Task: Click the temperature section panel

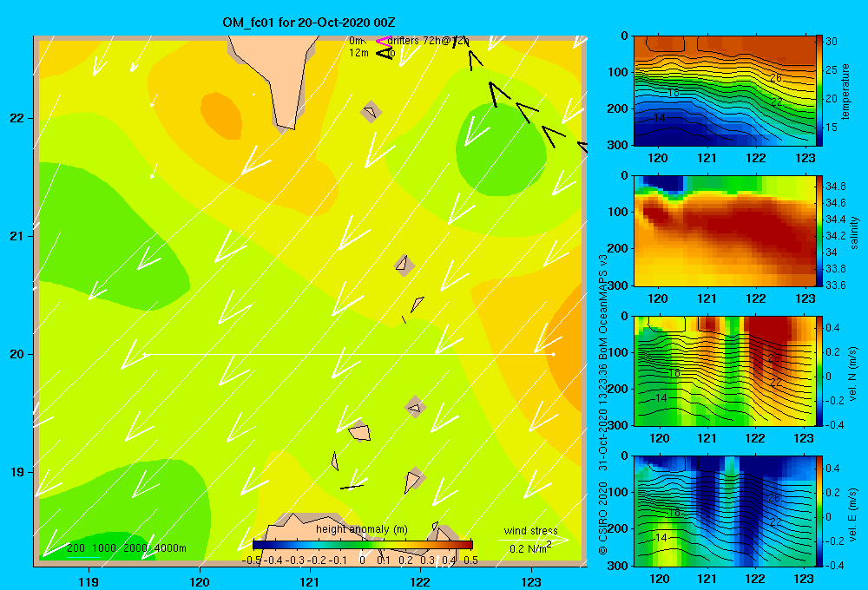Action: pyautogui.click(x=724, y=91)
